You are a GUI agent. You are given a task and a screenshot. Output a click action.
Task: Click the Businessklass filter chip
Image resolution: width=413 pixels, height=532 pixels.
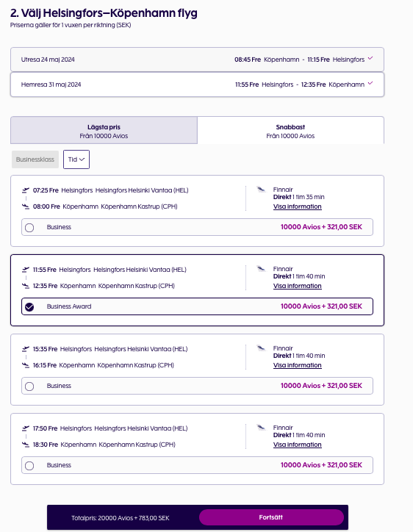[x=35, y=159]
